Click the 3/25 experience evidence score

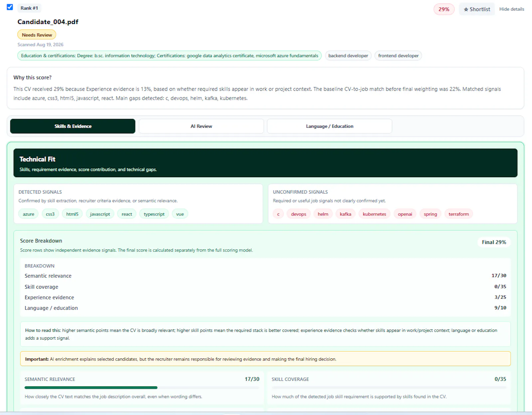pyautogui.click(x=500, y=297)
